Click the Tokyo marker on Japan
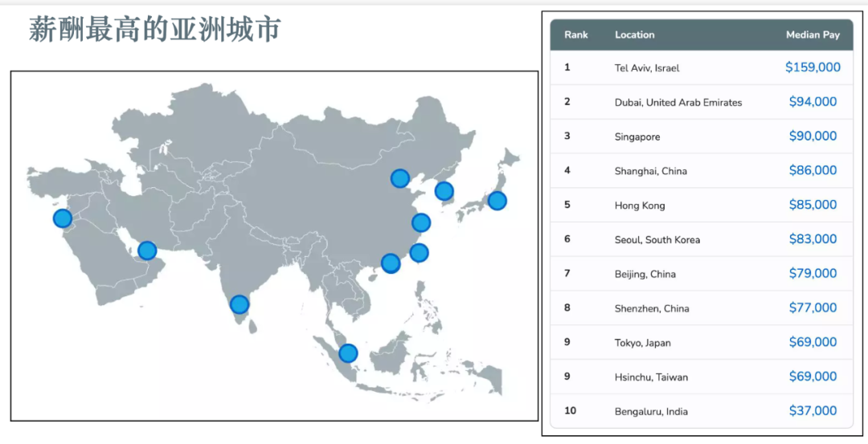This screenshot has height=444, width=868. coord(497,200)
